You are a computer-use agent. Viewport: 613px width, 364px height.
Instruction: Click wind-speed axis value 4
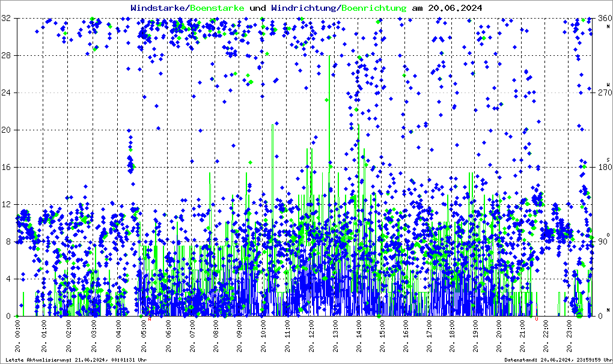[8, 279]
